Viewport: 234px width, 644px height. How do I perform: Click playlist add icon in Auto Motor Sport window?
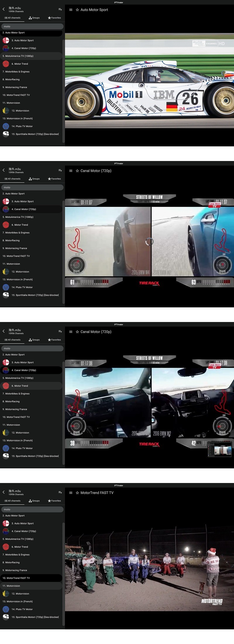point(60,9)
